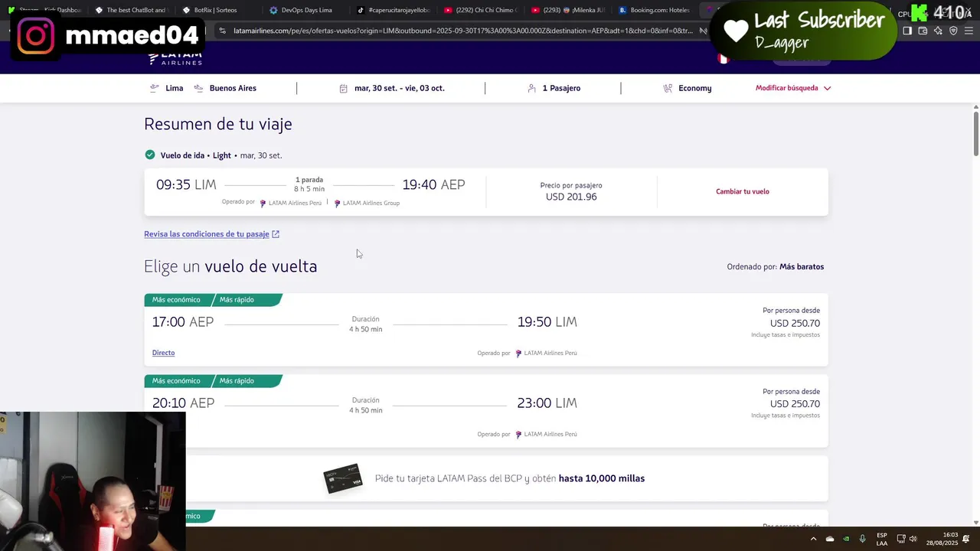This screenshot has height=551, width=980.
Task: Open the OneDrive cloud tray icon
Action: (x=830, y=539)
